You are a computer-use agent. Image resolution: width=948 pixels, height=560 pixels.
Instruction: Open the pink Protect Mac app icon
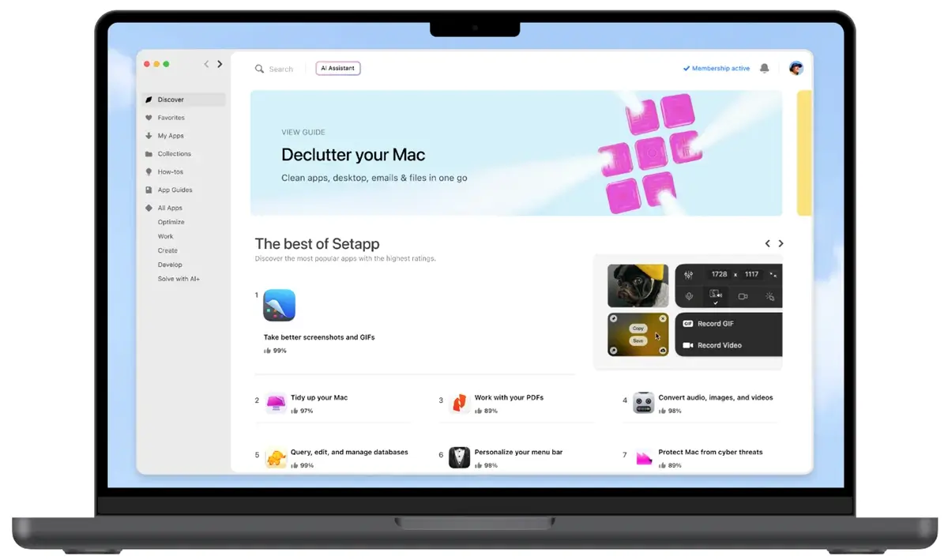click(644, 457)
